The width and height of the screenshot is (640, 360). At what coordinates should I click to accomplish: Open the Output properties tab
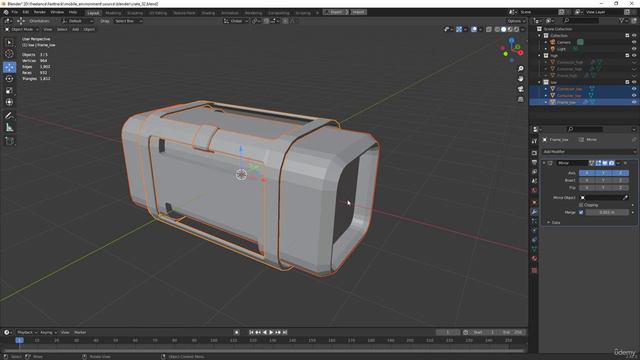534,162
